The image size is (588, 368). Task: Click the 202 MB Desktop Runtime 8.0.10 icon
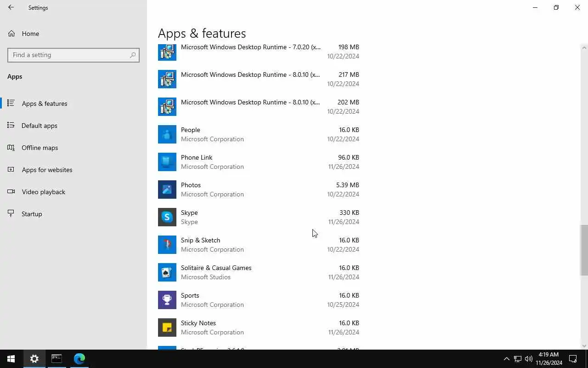[x=167, y=107]
